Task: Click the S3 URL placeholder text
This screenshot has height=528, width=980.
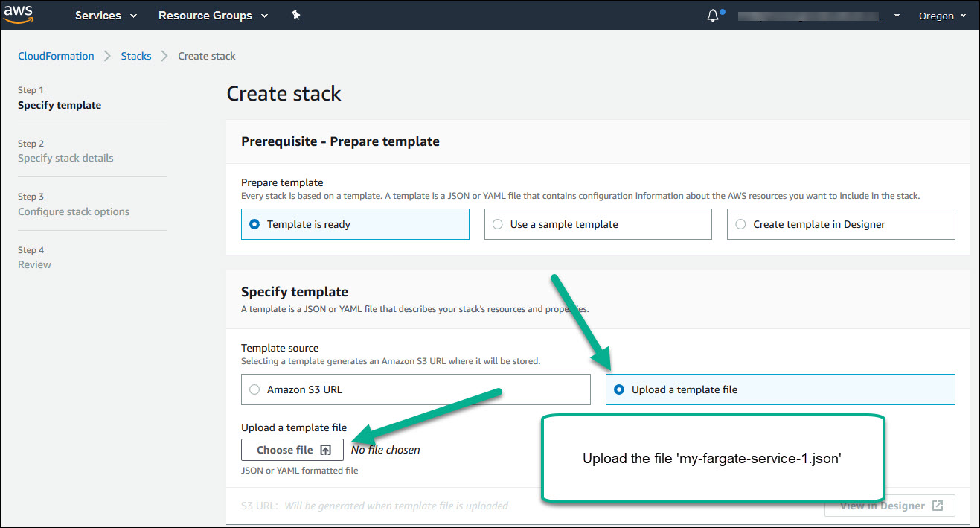Action: point(396,506)
